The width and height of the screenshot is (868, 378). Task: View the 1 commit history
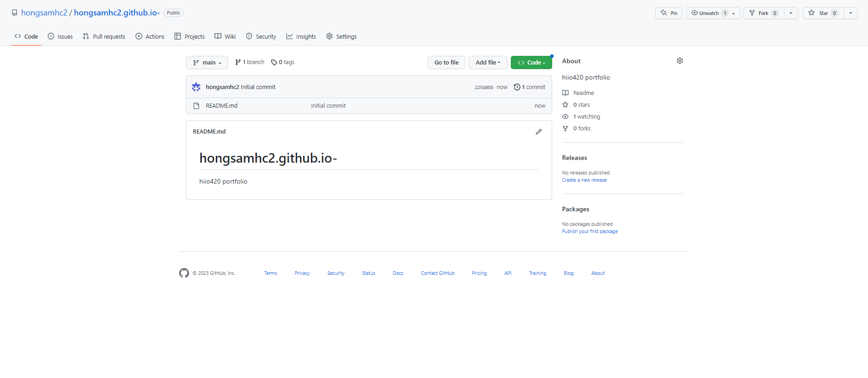click(529, 87)
